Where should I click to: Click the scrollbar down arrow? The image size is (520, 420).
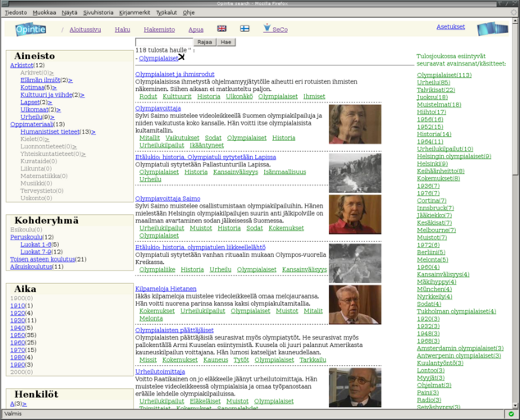pyautogui.click(x=515, y=405)
